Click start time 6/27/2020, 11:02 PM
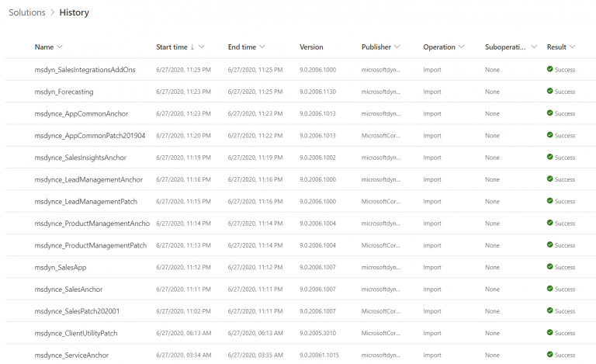The image size is (596, 364). point(184,311)
